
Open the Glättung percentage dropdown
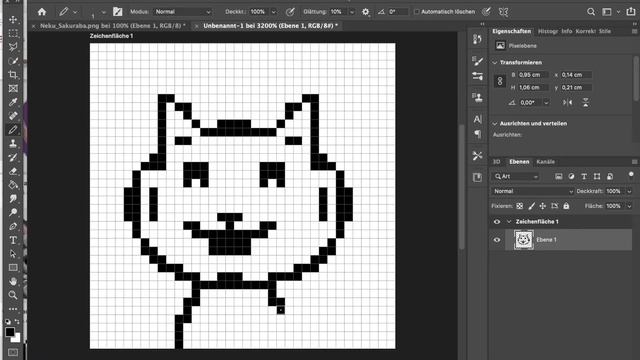[352, 12]
